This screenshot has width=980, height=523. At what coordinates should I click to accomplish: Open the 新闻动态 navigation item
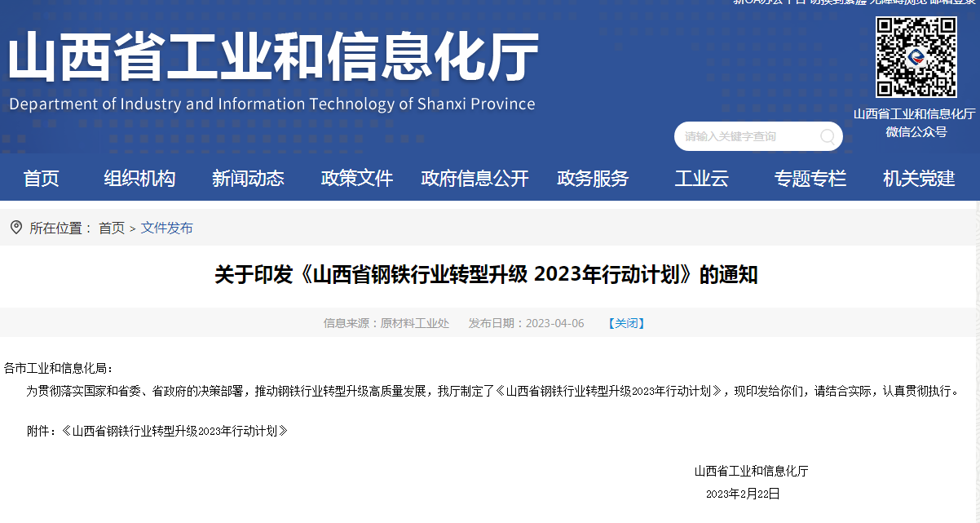[x=248, y=178]
